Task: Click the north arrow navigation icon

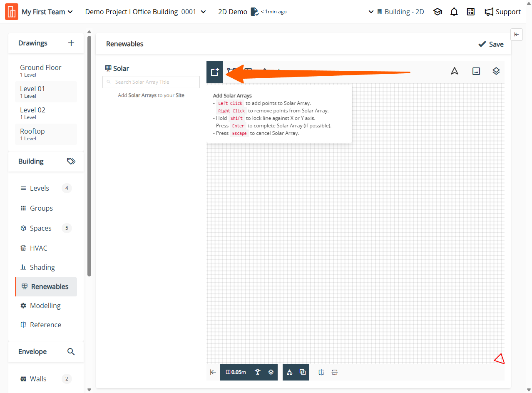Action: [455, 71]
